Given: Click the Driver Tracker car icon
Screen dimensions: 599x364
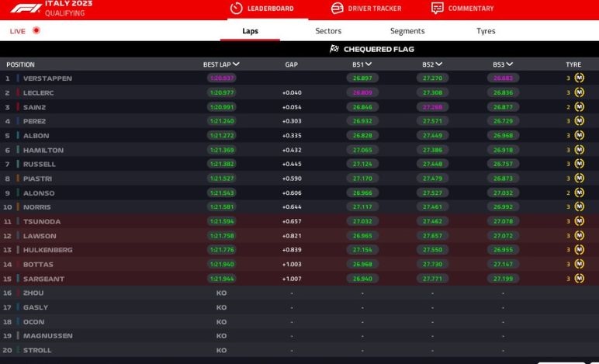Looking at the screenshot, I should coord(337,9).
